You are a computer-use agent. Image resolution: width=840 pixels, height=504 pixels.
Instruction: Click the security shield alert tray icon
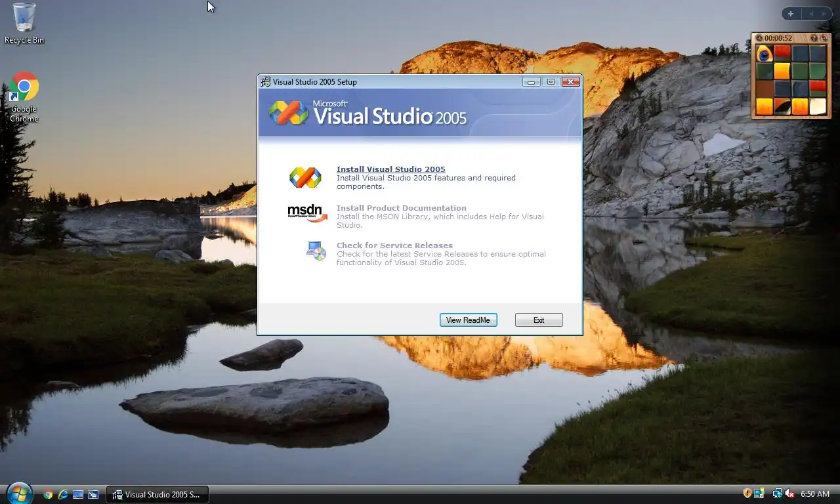(747, 493)
